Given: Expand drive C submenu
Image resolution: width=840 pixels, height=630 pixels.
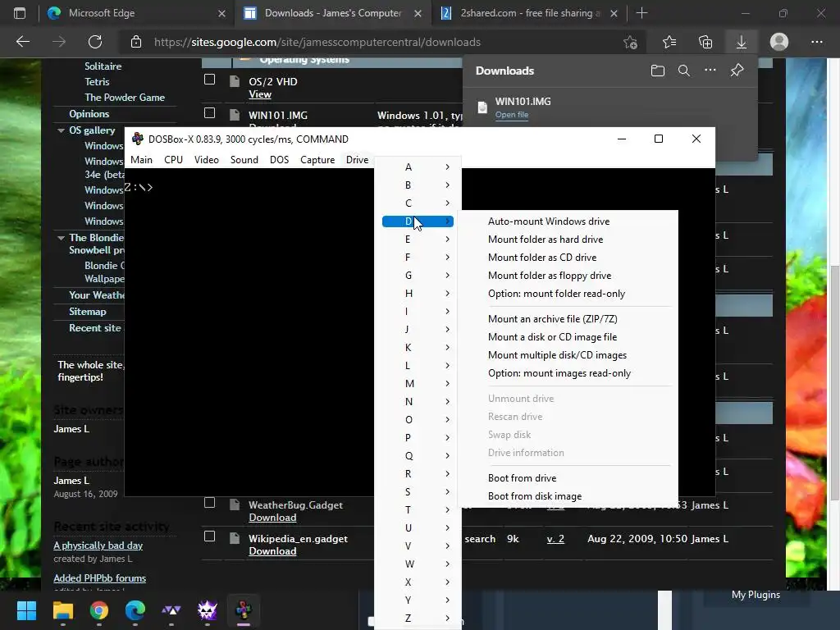Looking at the screenshot, I should 418,203.
